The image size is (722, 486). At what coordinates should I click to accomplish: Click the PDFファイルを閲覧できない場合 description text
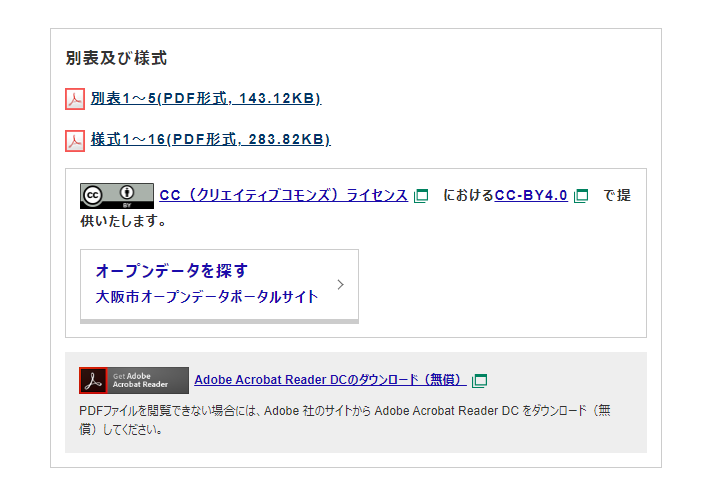(x=340, y=410)
